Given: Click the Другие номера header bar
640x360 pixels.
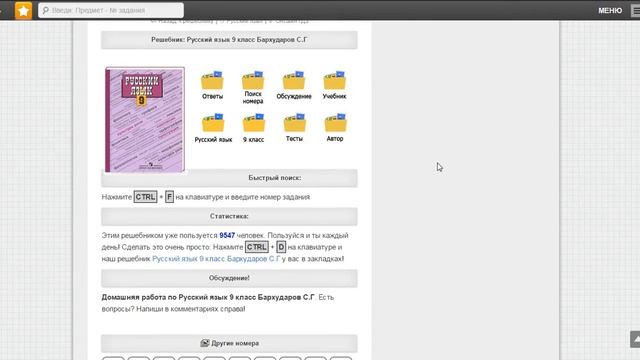Looking at the screenshot, I should [x=229, y=343].
